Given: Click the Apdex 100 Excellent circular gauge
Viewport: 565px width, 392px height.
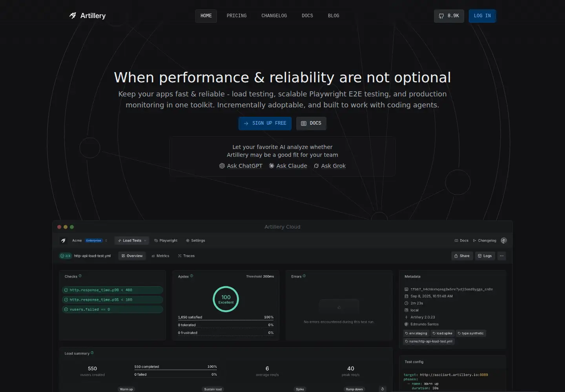Looking at the screenshot, I should tap(226, 299).
